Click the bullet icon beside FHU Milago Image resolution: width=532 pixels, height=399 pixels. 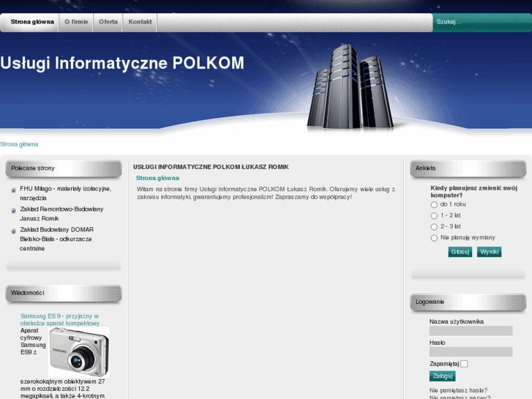click(14, 190)
